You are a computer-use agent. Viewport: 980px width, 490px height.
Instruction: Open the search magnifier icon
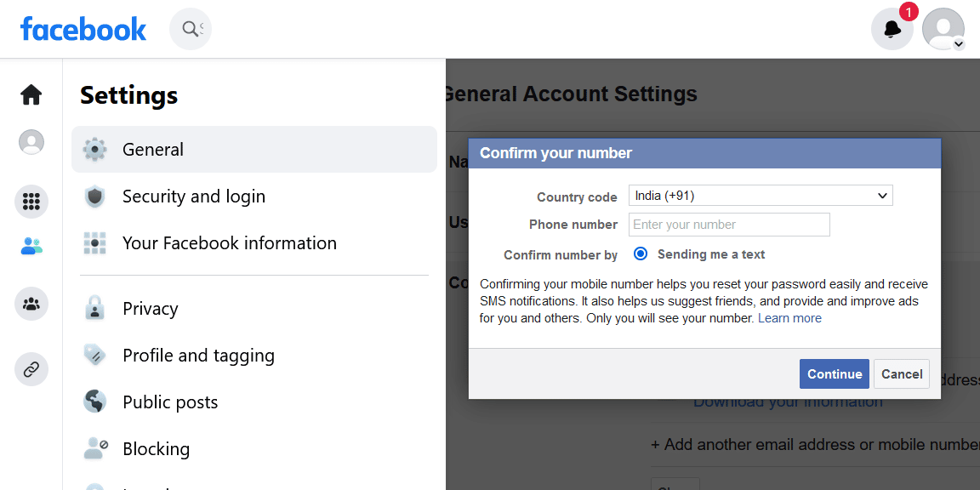tap(191, 30)
